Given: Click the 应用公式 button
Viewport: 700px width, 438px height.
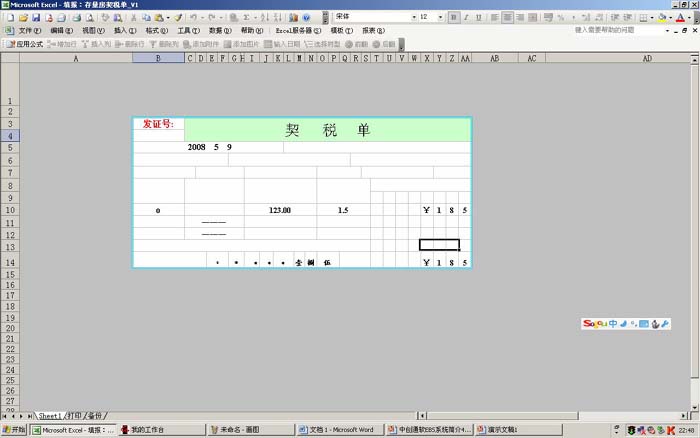Looking at the screenshot, I should coord(24,44).
